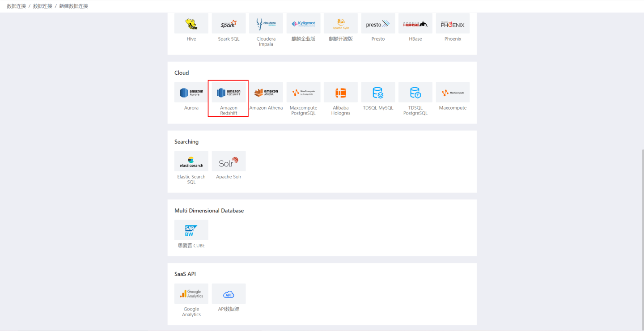This screenshot has width=644, height=331.
Task: Select the Apache Solr icon
Action: click(229, 161)
